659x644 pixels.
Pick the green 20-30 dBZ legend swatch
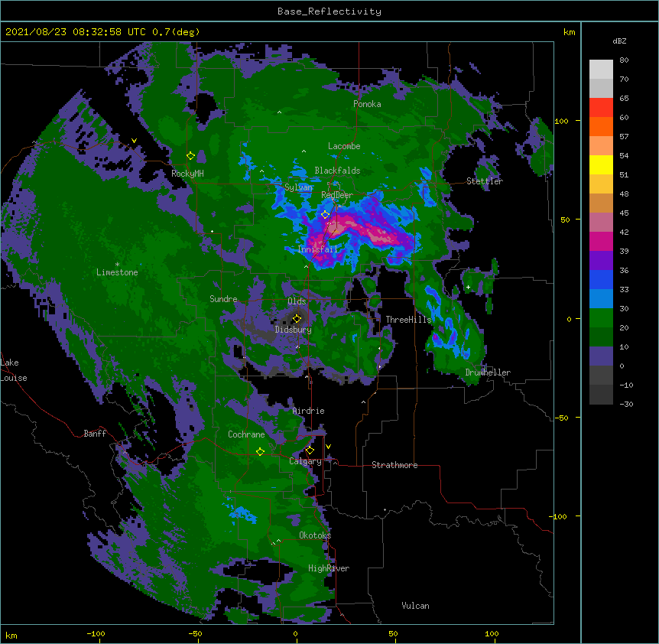click(601, 318)
